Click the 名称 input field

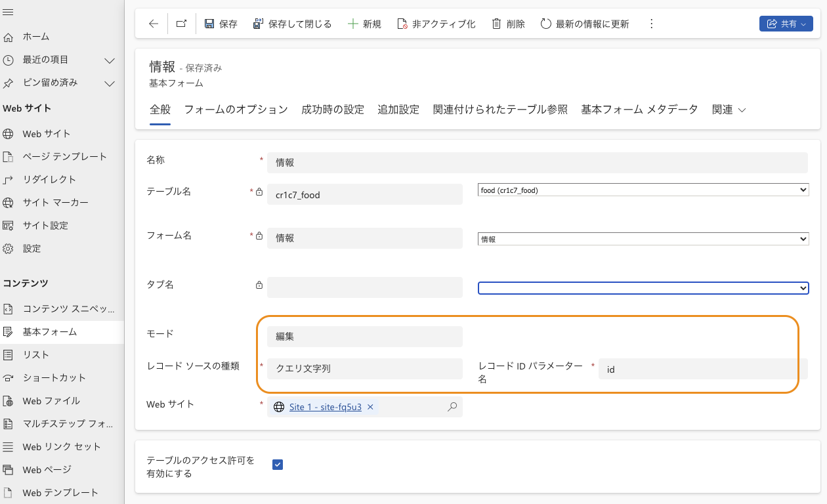pos(537,163)
